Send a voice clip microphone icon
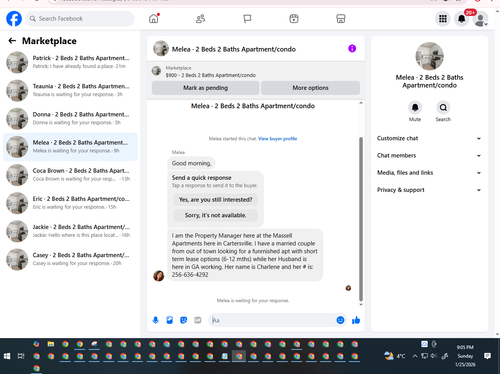This screenshot has width=500, height=374. [156, 320]
